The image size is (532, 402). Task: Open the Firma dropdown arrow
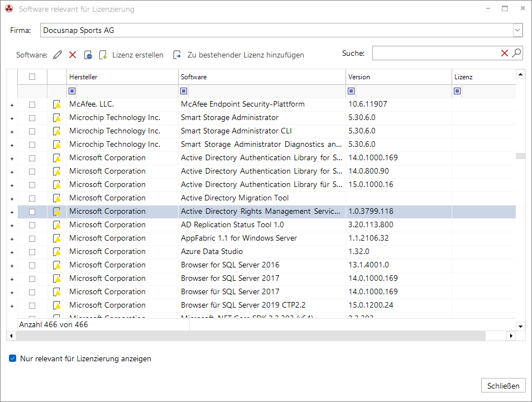(x=517, y=30)
